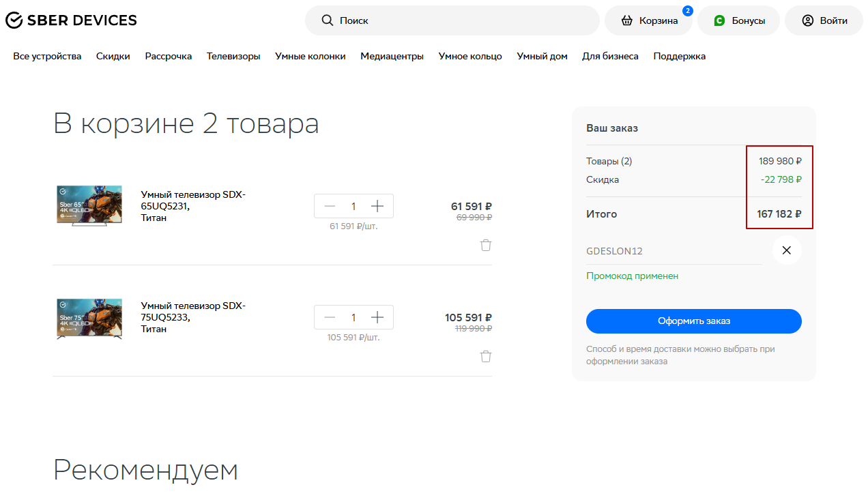Click the Sber Devices logo

coord(71,20)
